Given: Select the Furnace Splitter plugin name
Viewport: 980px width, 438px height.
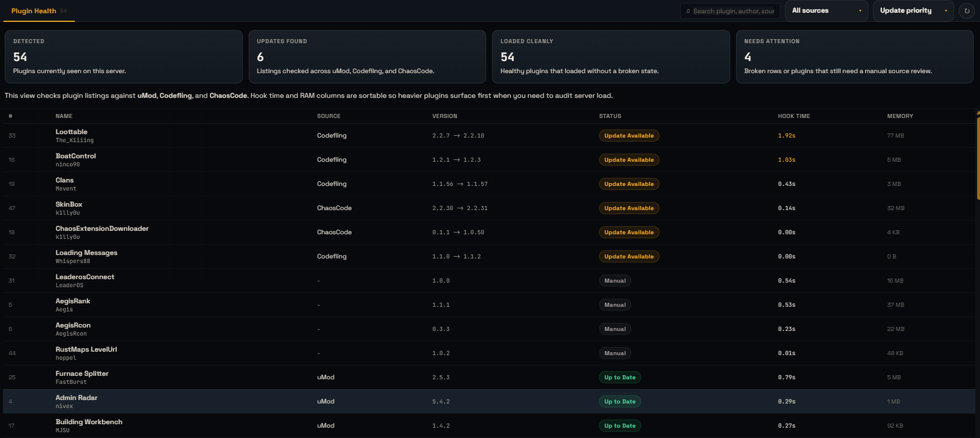Looking at the screenshot, I should pos(82,374).
